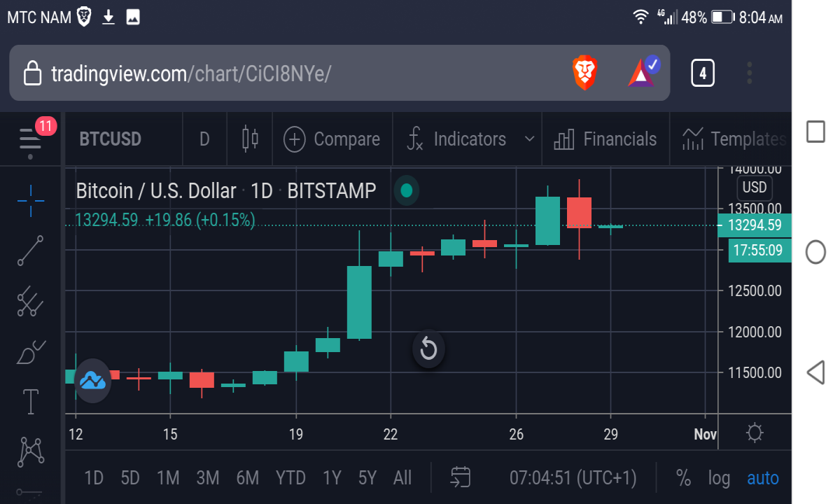Click the green market status indicator dot
840x504 pixels.
click(x=407, y=190)
